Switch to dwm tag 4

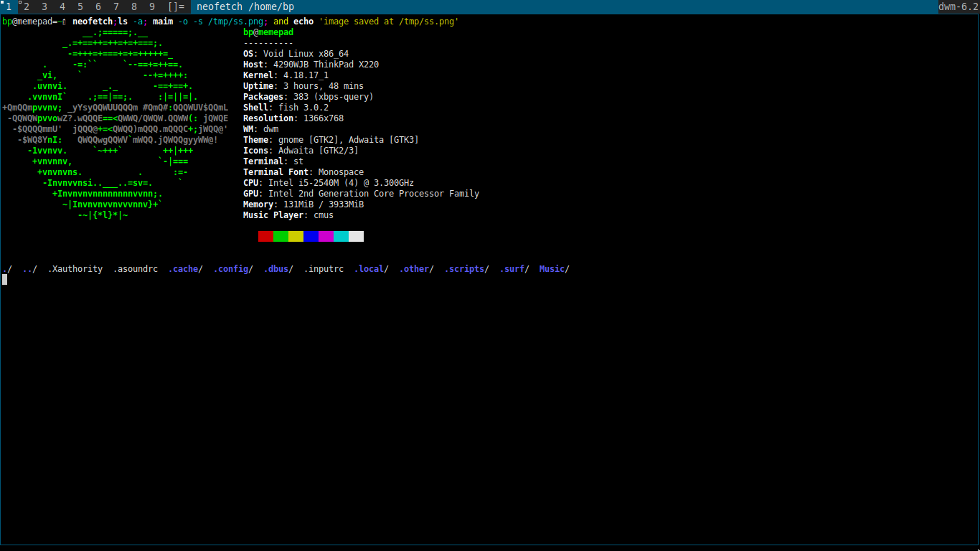click(x=62, y=6)
